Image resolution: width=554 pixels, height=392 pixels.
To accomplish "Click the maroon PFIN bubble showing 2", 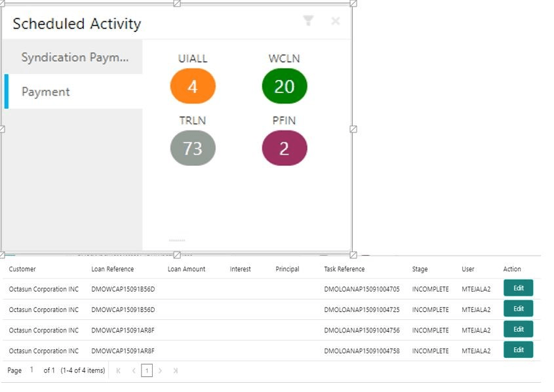I will coord(285,148).
